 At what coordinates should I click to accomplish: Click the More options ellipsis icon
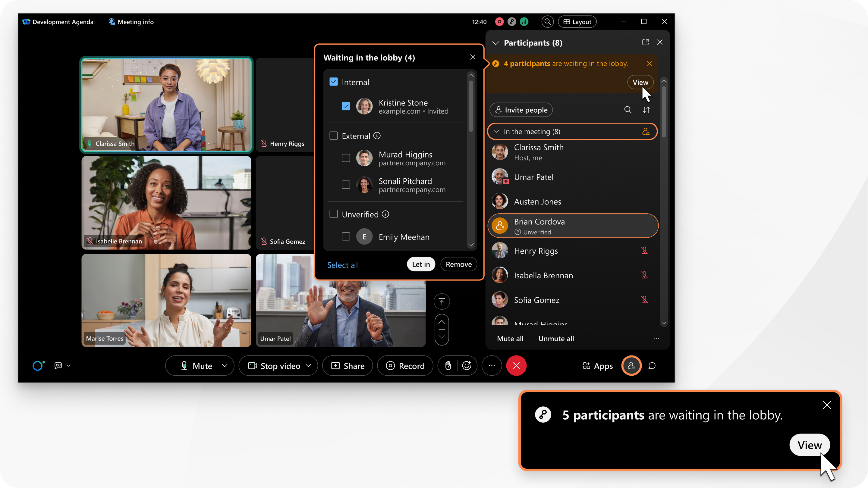pyautogui.click(x=491, y=365)
